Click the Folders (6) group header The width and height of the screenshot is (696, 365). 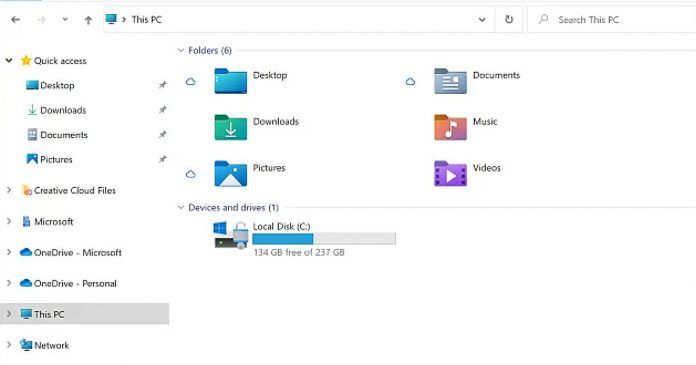pos(210,51)
